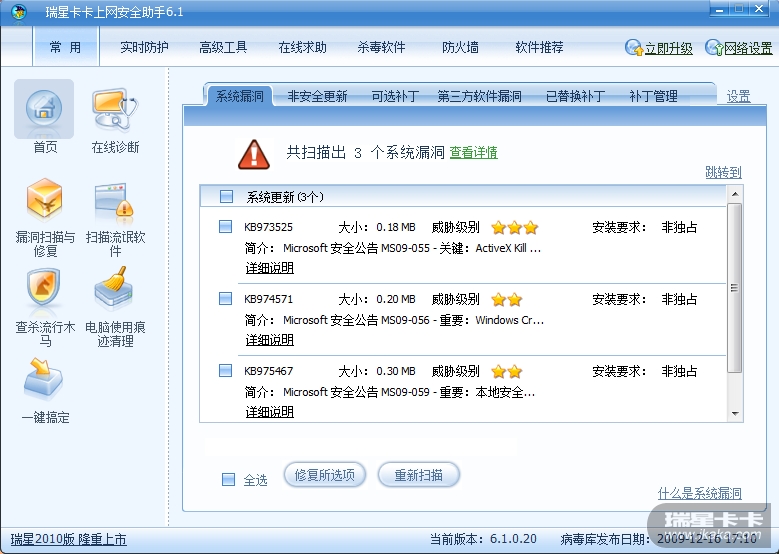
Task: Click the 网络设置 globe icon
Action: (714, 48)
